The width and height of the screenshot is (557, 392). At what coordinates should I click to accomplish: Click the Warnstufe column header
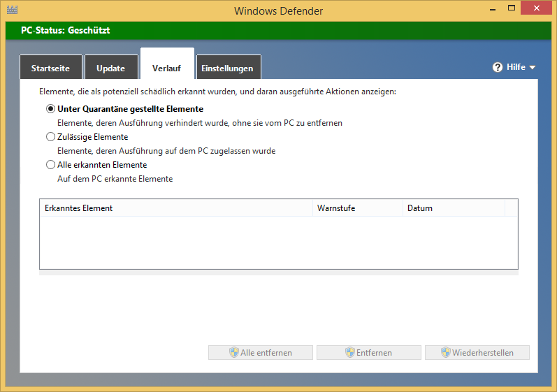click(358, 208)
